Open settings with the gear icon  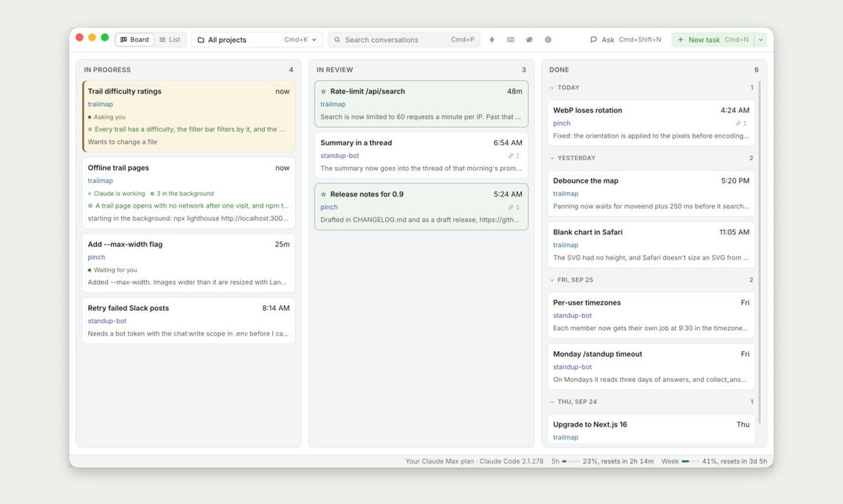click(549, 40)
